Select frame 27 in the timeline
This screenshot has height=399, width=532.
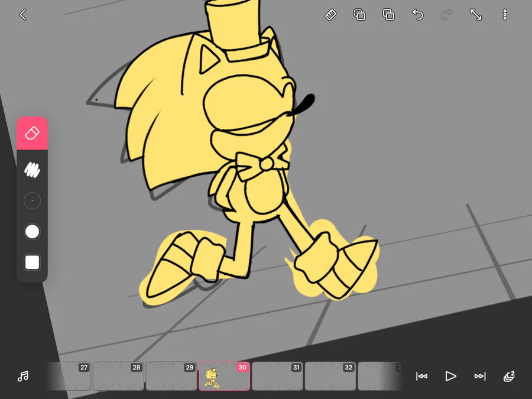point(70,376)
